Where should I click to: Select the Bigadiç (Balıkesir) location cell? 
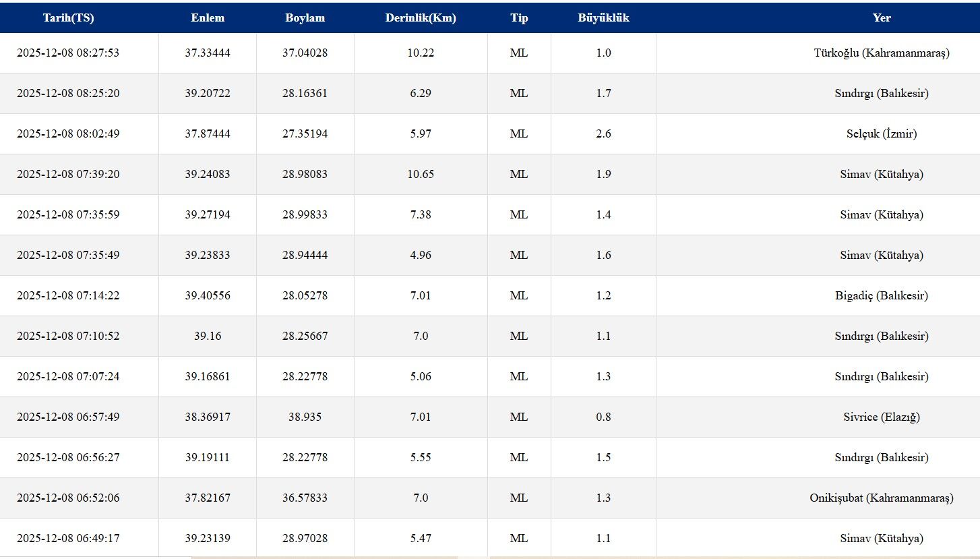[882, 295]
